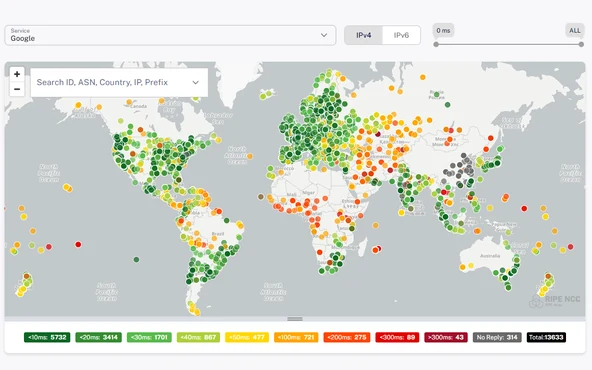Toggle the <30ms: 1701 legend filter

pos(149,337)
